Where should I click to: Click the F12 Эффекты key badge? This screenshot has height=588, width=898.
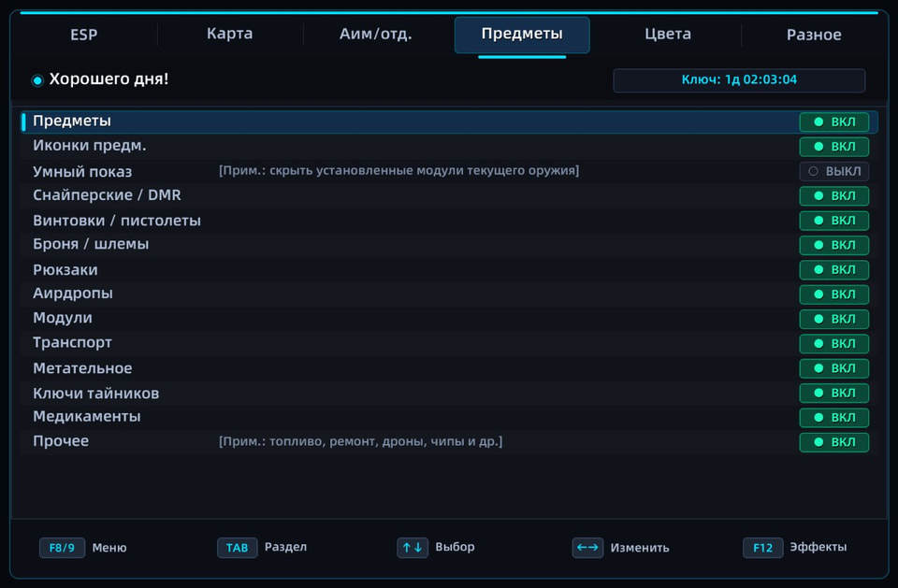pos(763,548)
